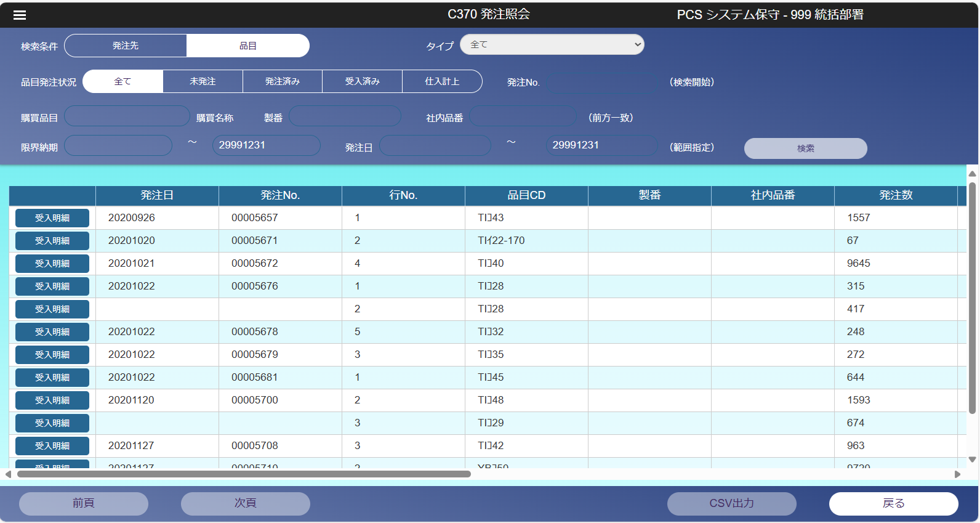Select 受入済み order status filter

(x=363, y=81)
